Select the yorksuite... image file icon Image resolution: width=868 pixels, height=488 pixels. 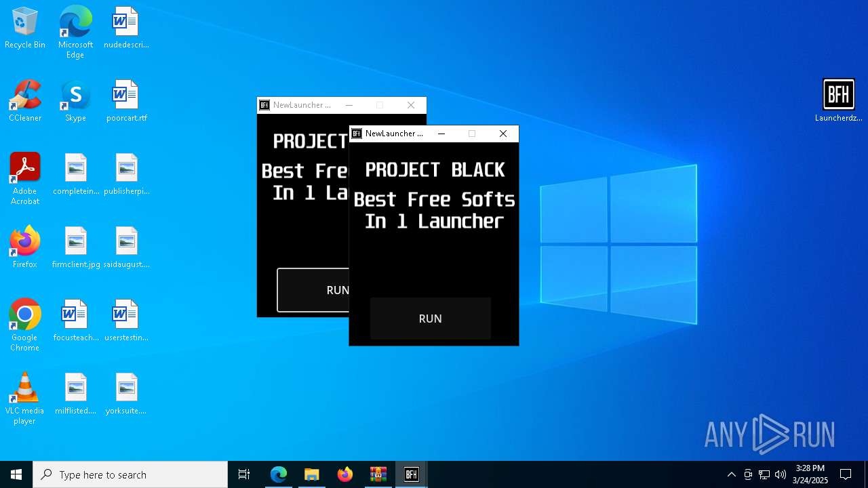tap(126, 394)
